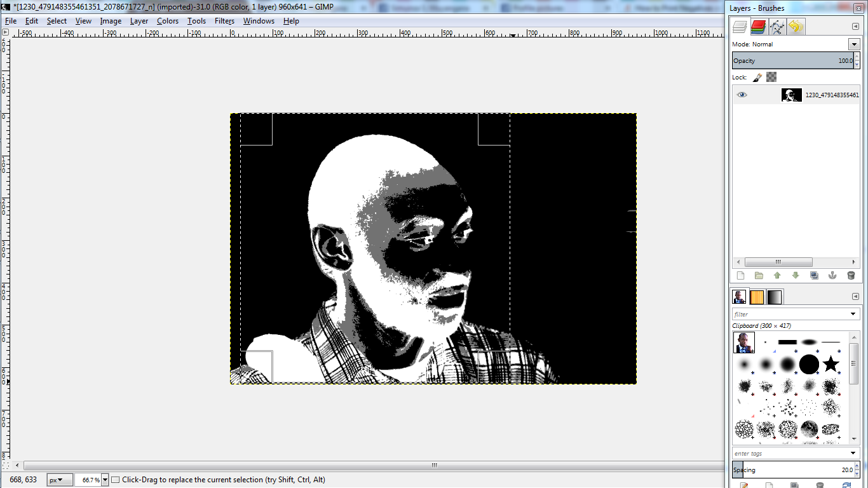Open the Image menu
The width and height of the screenshot is (868, 488).
111,21
